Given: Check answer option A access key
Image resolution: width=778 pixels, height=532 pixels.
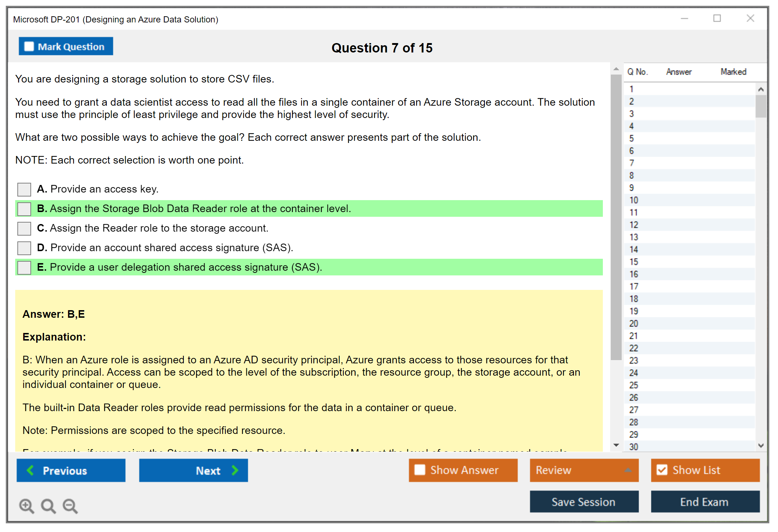Looking at the screenshot, I should tap(24, 189).
